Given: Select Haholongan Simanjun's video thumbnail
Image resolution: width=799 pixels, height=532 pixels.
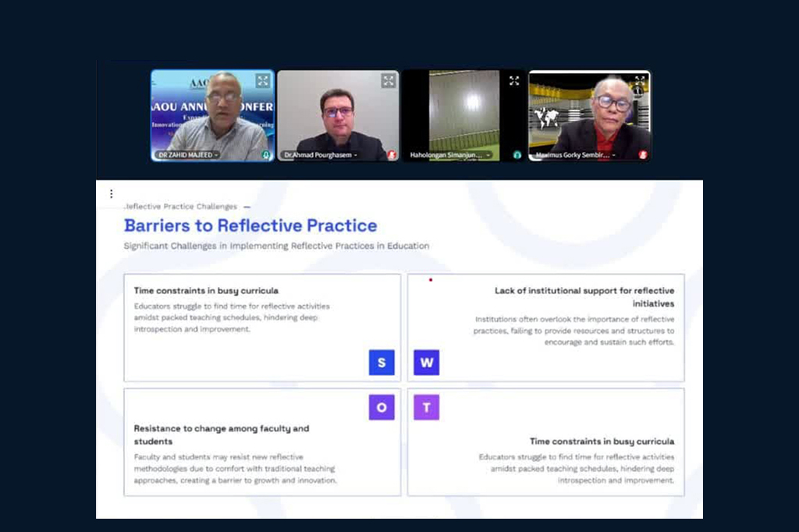Looking at the screenshot, I should (x=463, y=115).
